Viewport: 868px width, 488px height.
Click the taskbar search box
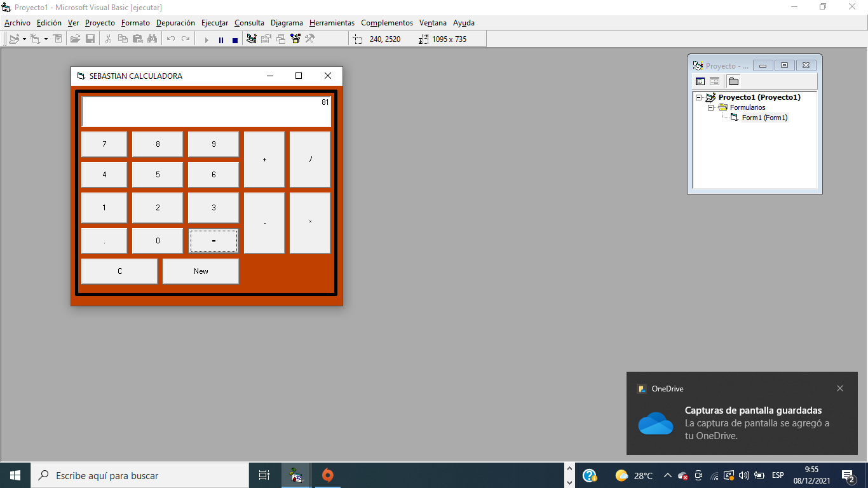(x=140, y=475)
